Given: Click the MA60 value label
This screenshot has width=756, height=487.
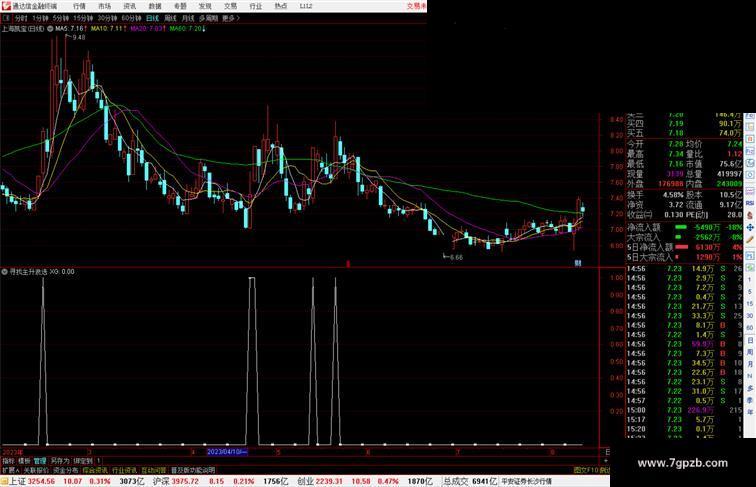Looking at the screenshot, I should pyautogui.click(x=188, y=29).
